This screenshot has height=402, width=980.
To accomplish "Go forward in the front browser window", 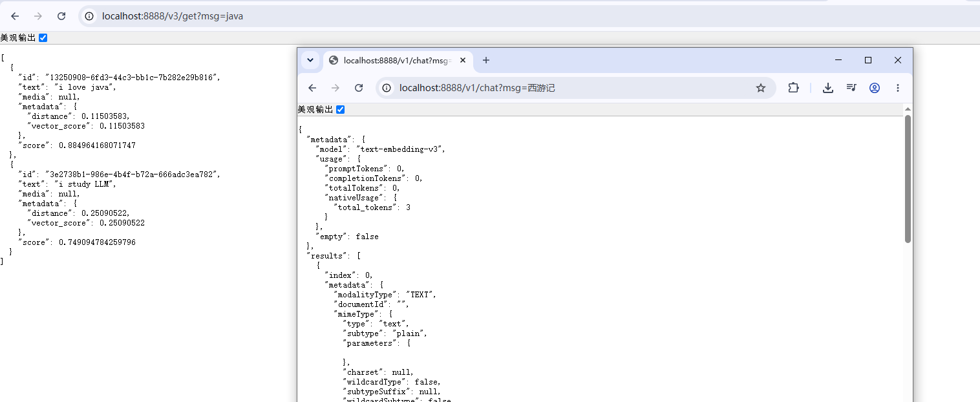I will coord(336,88).
